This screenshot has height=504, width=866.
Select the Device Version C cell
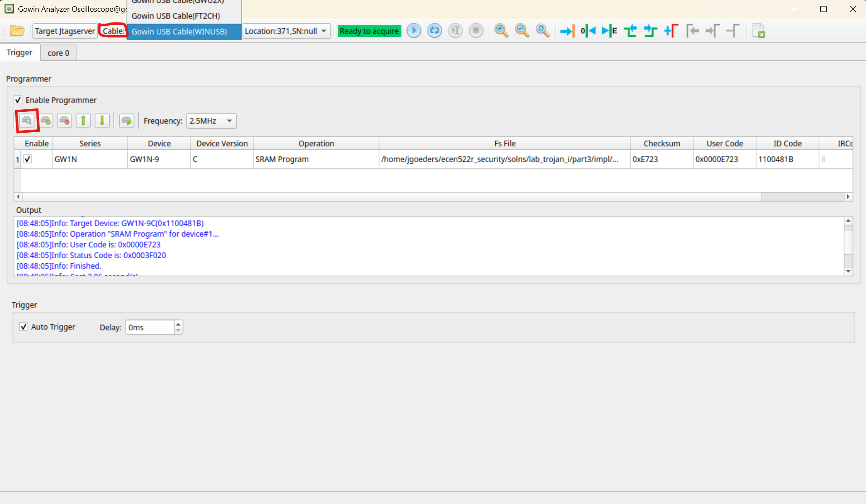point(222,159)
